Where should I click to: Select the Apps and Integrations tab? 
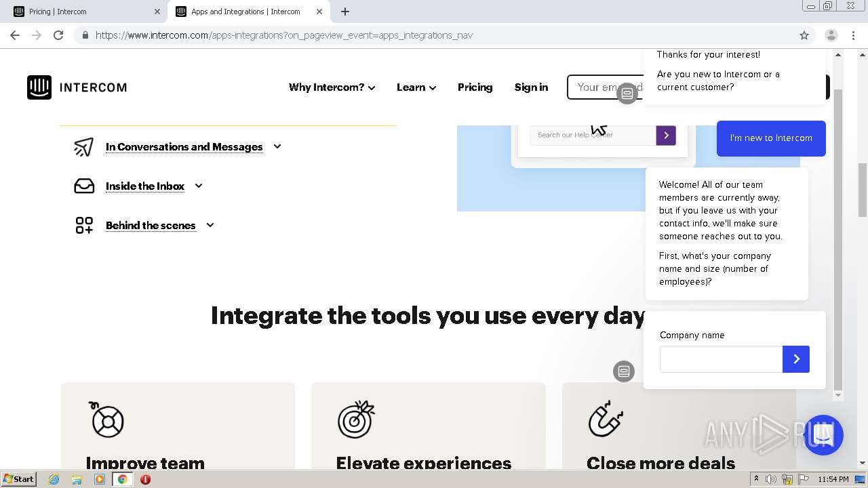tap(245, 12)
